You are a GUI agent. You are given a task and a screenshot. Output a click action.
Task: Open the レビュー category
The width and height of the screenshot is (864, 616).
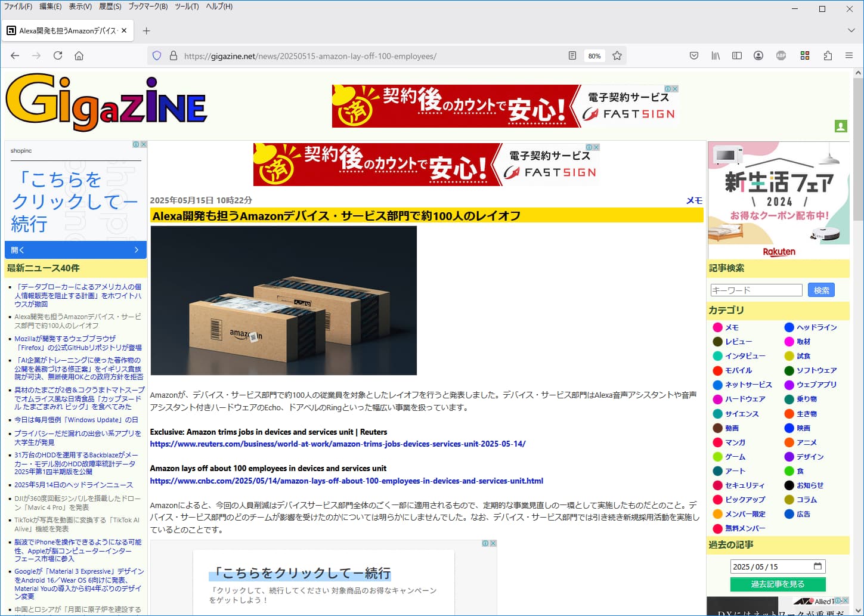coord(738,342)
